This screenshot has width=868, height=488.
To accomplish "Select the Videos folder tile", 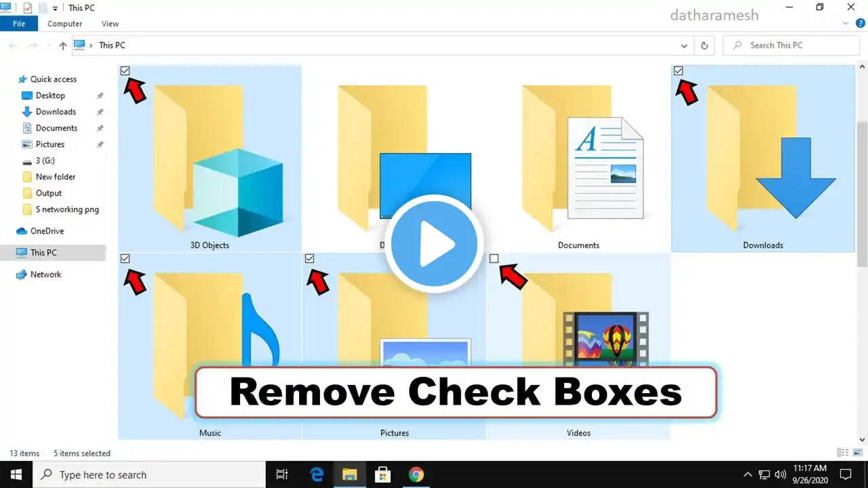I will pos(578,346).
